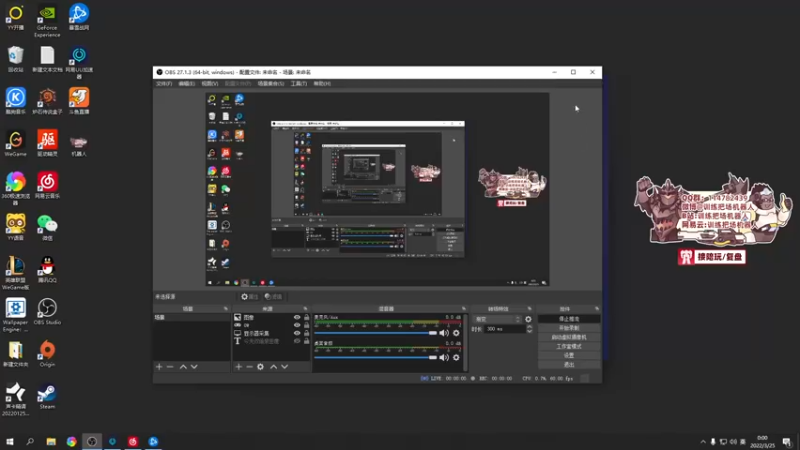Mute the desktop audio speaker icon
800x450 pixels.
coord(444,358)
